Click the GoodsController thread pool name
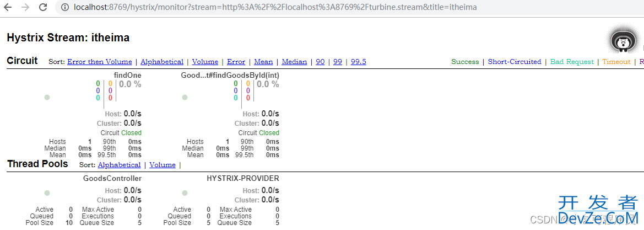Image resolution: width=644 pixels, height=230 pixels. (x=112, y=179)
